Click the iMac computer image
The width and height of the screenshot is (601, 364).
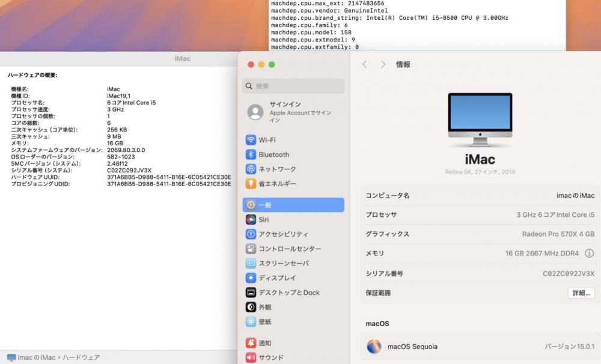480,120
